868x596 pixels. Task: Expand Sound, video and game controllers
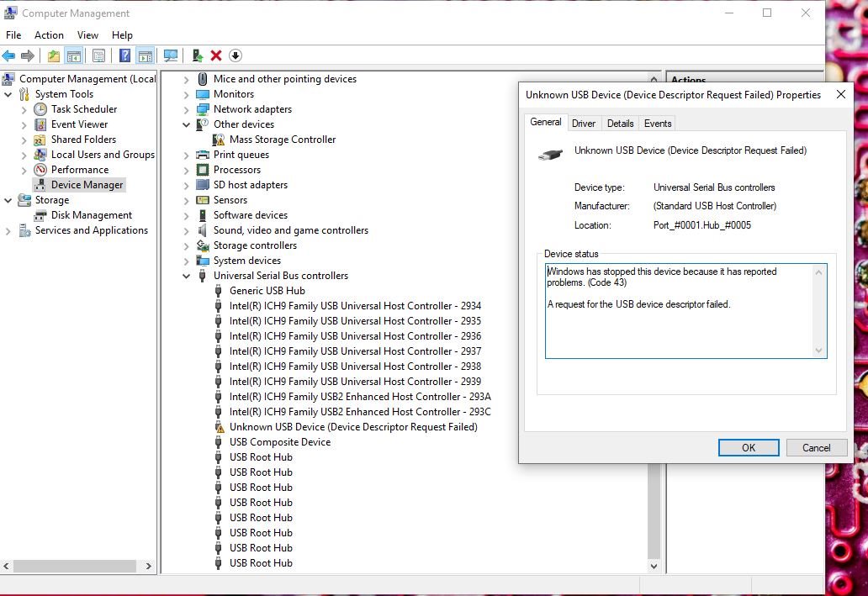187,231
